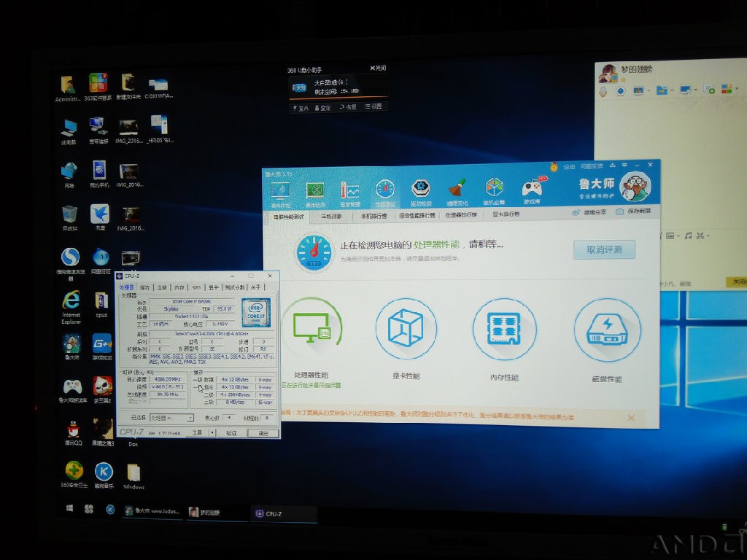Open Ludashi taskbar item
Image resolution: width=747 pixels, height=560 pixels.
pos(152,511)
